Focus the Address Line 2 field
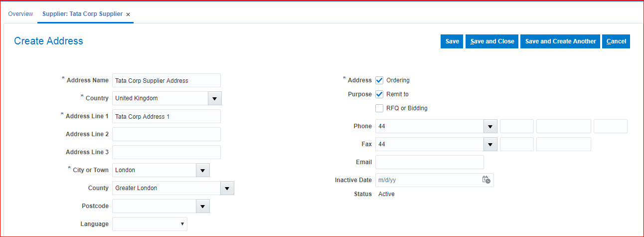Image resolution: width=644 pixels, height=237 pixels. (x=166, y=134)
